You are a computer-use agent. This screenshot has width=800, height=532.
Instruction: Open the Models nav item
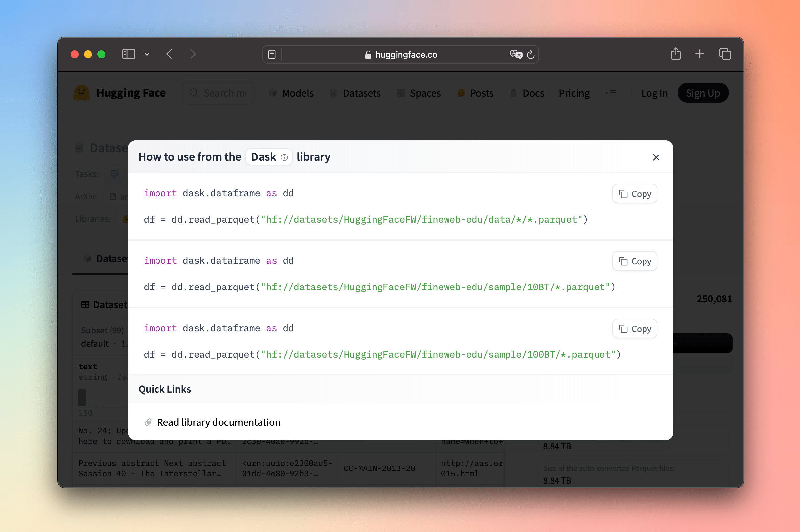click(291, 93)
